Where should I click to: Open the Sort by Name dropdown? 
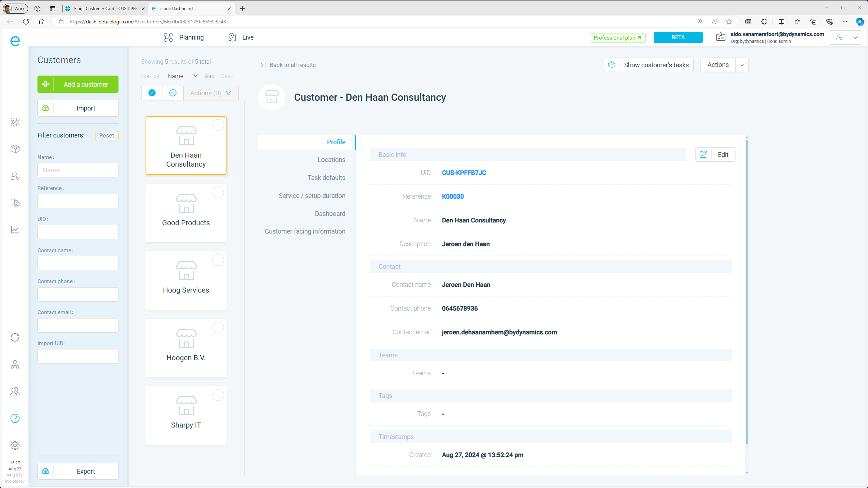click(x=183, y=76)
